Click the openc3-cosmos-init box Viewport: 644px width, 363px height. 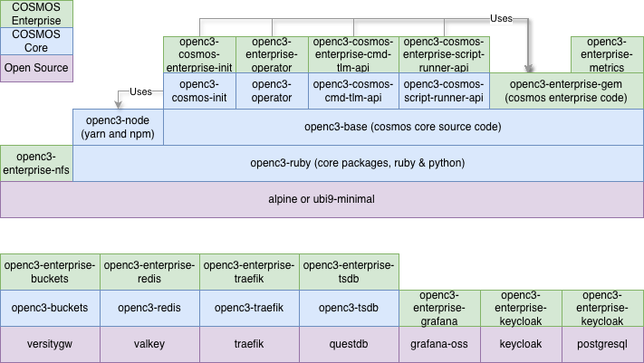[199, 91]
